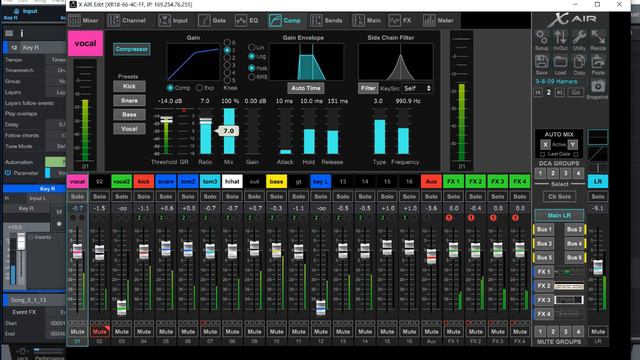Mute the kick channel 04
Image resolution: width=640 pixels, height=360 pixels.
(x=144, y=332)
